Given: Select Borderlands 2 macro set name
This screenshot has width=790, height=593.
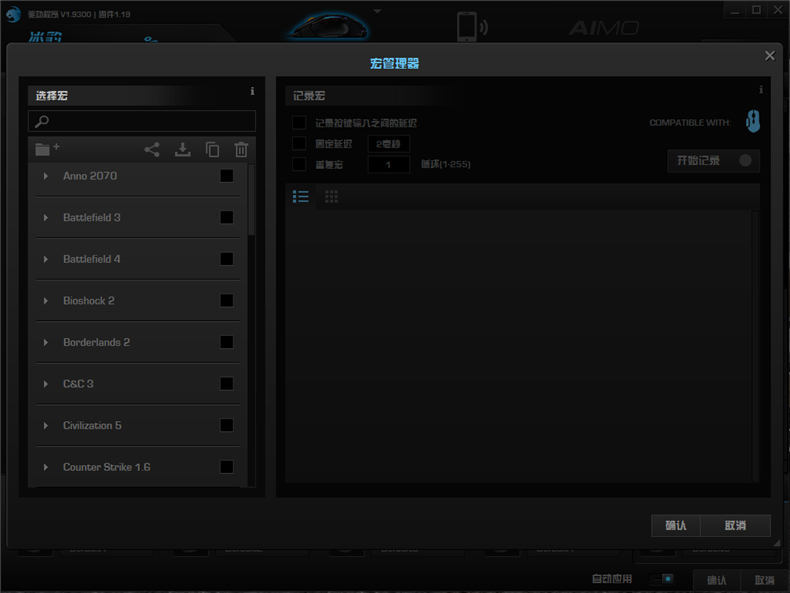Looking at the screenshot, I should click(x=96, y=342).
